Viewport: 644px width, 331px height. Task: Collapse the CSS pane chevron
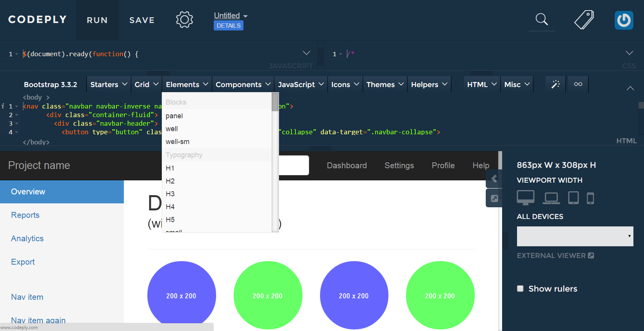(629, 53)
